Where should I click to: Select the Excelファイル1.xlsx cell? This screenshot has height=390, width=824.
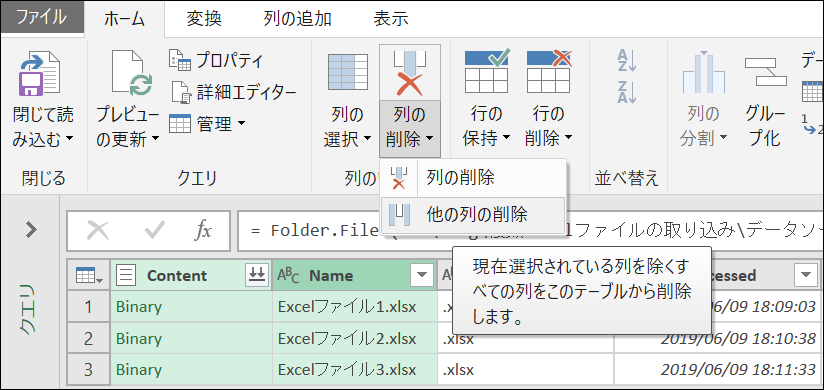354,307
